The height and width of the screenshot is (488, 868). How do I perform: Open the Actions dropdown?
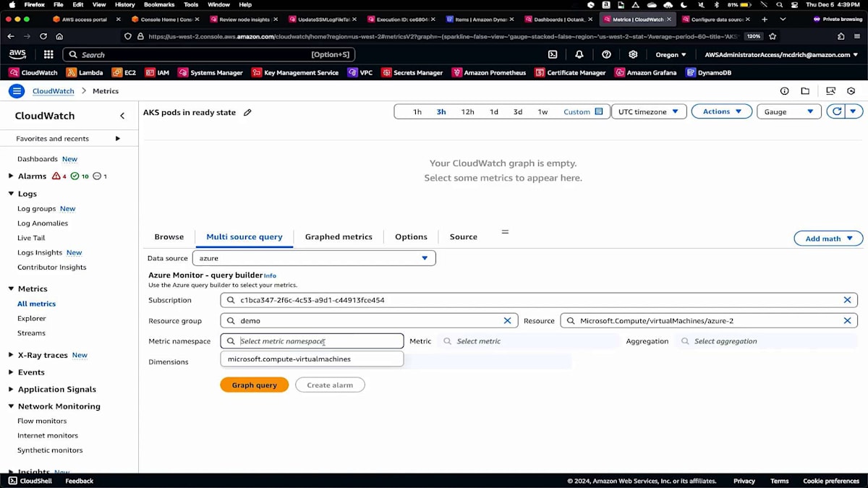722,111
